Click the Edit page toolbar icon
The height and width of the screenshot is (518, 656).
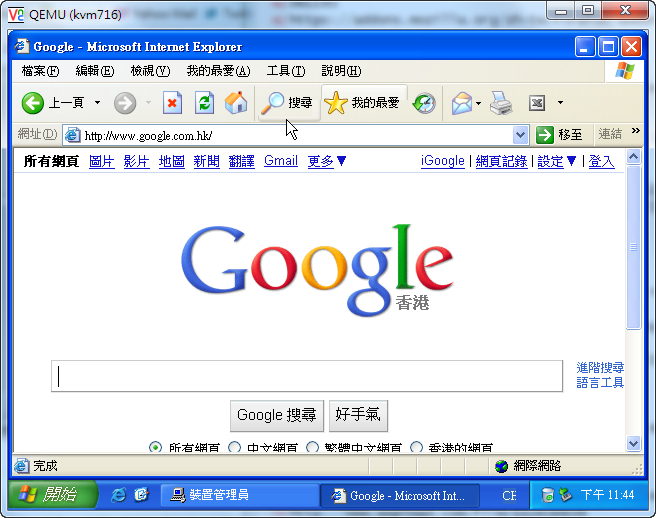click(537, 103)
